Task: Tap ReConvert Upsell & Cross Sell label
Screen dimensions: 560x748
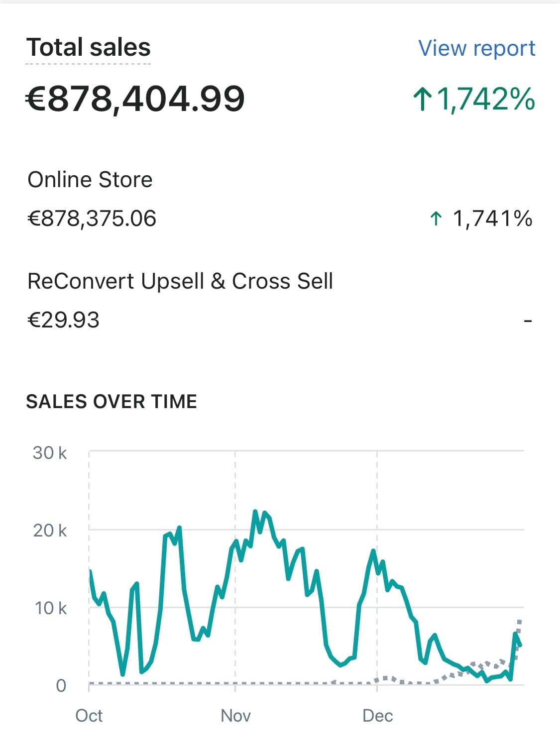Action: point(180,281)
